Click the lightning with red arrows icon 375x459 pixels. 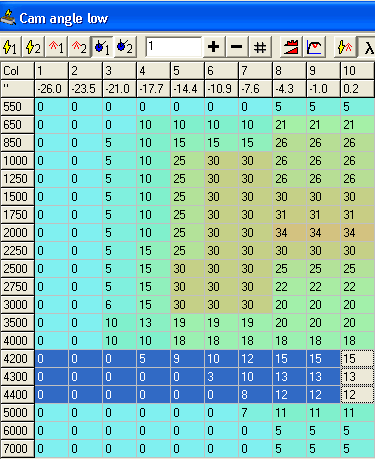(x=344, y=47)
